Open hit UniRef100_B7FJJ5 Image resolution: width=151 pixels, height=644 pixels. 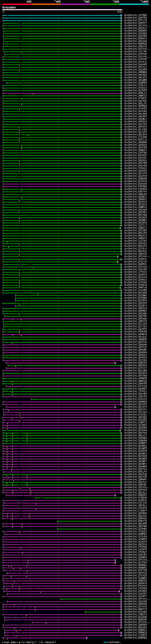pos(135,20)
